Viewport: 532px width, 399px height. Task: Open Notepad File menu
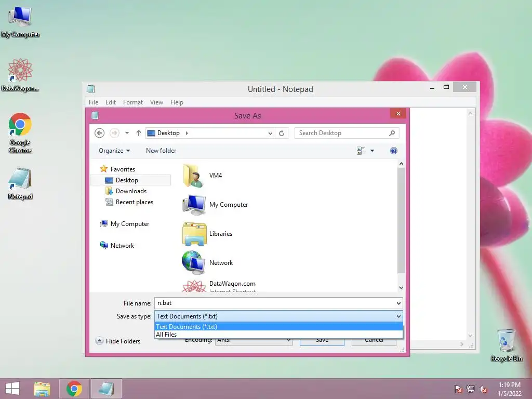(x=94, y=102)
